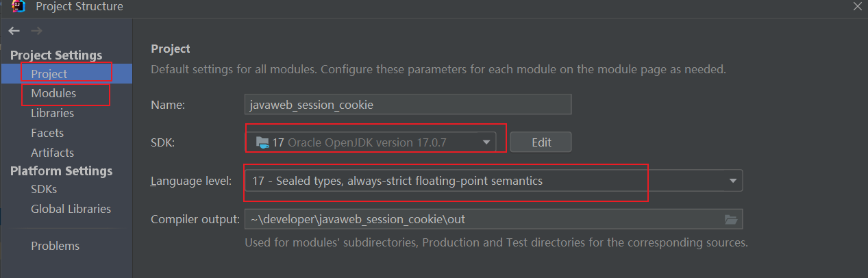Click the Compiler output path field
868x278 pixels.
tap(480, 219)
